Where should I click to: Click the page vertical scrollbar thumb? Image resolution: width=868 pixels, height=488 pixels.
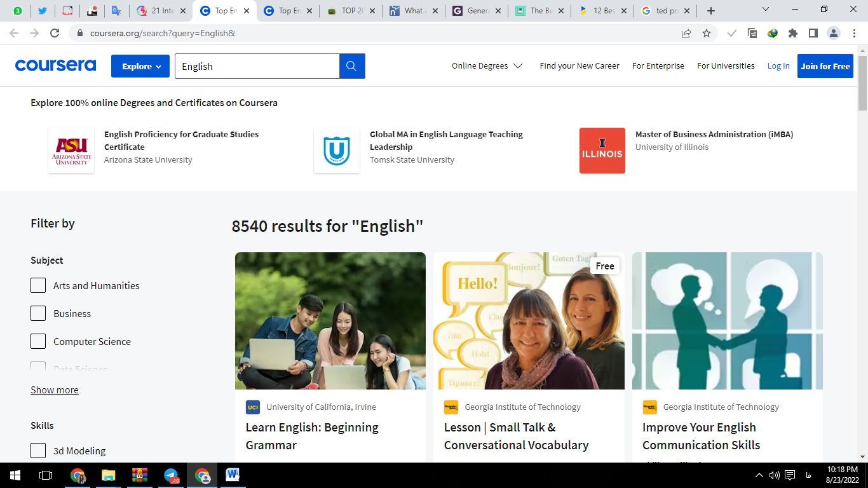click(862, 83)
